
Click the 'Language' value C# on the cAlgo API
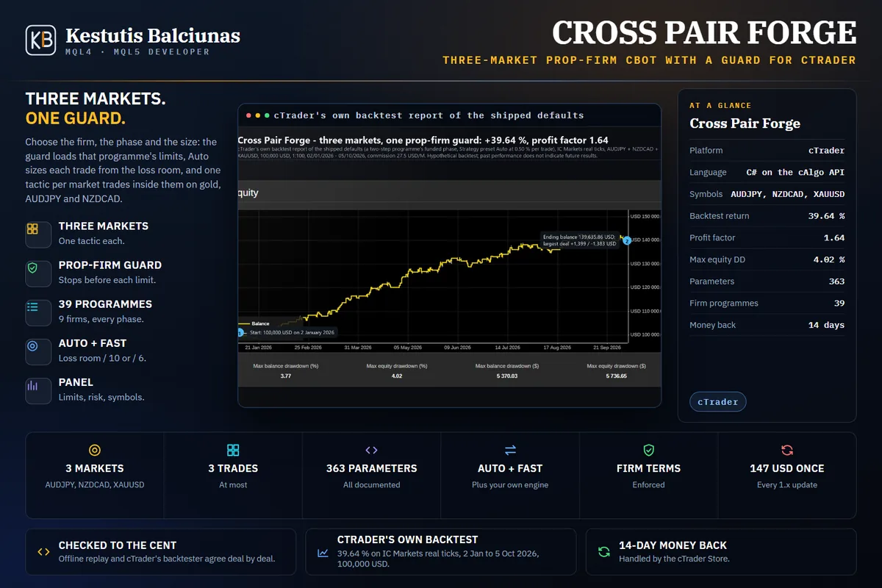point(795,173)
